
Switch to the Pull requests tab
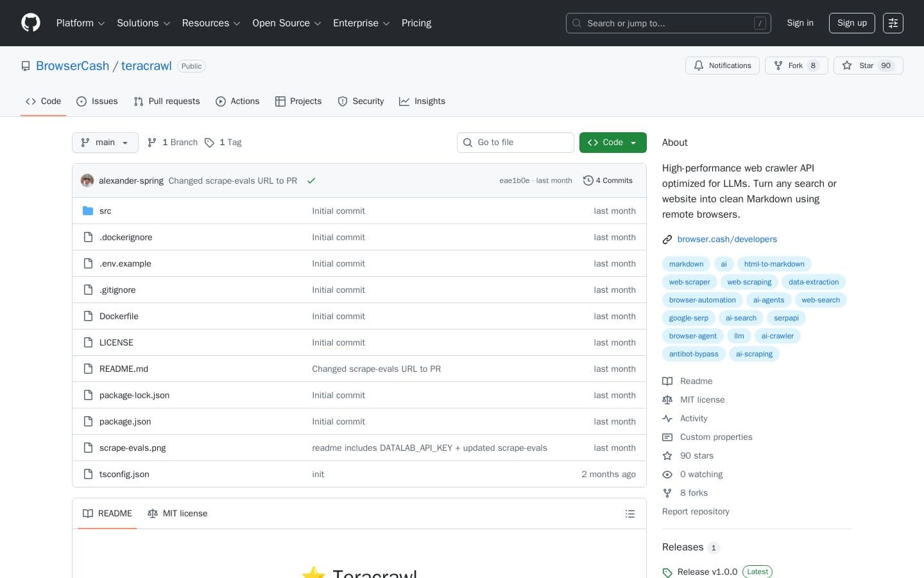pyautogui.click(x=167, y=101)
